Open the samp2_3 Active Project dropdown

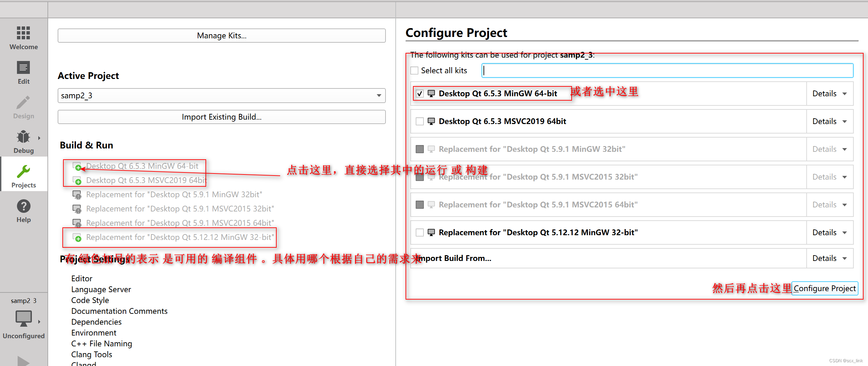(x=221, y=96)
